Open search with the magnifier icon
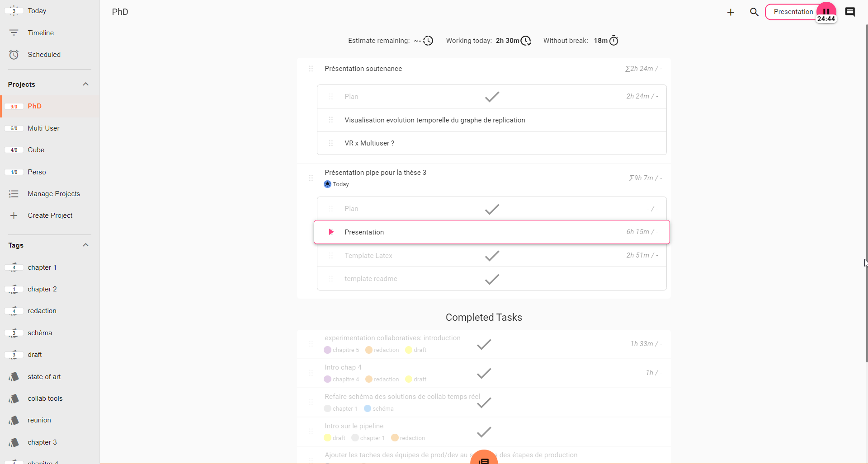The image size is (868, 464). point(754,12)
